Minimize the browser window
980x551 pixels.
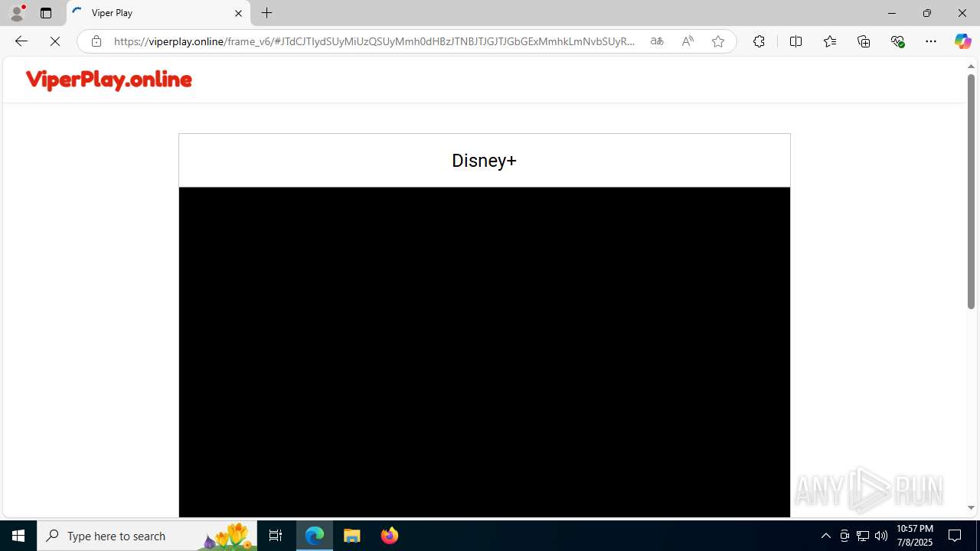(892, 13)
